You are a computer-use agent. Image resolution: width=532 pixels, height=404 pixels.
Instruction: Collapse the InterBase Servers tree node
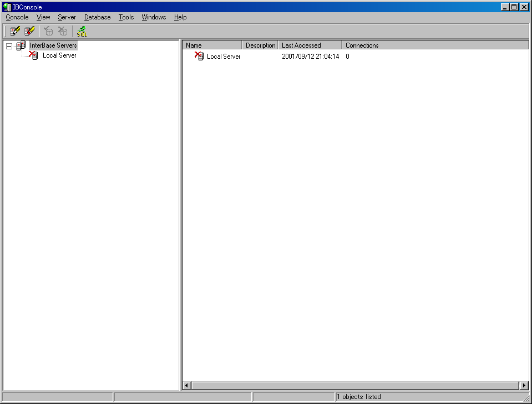coord(9,46)
